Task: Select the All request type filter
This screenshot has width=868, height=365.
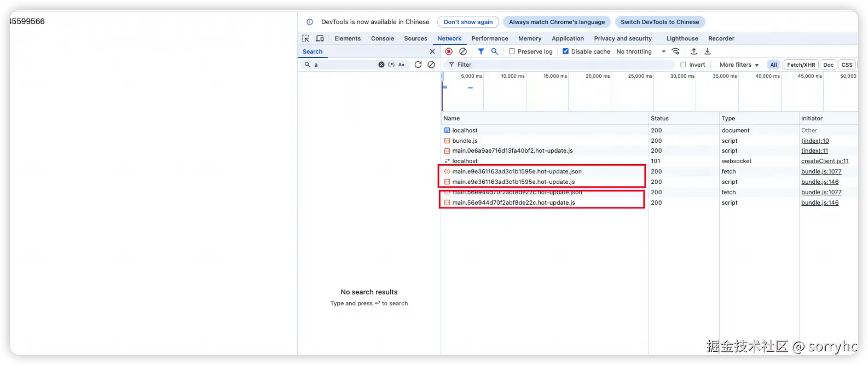Action: point(773,65)
